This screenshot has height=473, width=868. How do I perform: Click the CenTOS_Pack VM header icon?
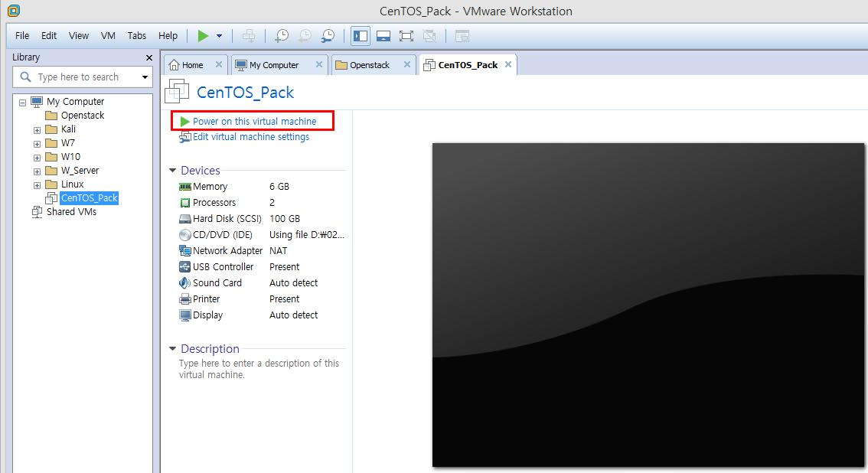tap(177, 91)
